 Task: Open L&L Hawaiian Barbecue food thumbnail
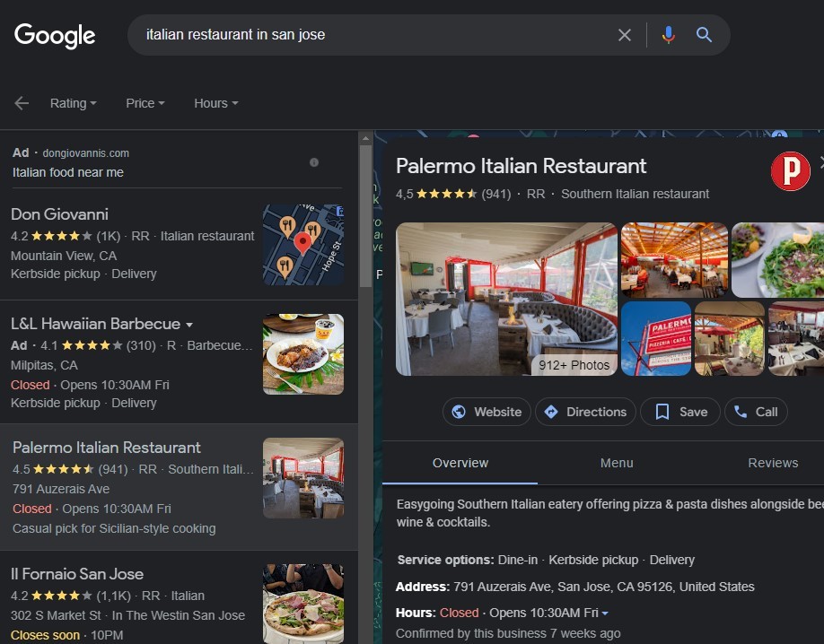coord(303,354)
